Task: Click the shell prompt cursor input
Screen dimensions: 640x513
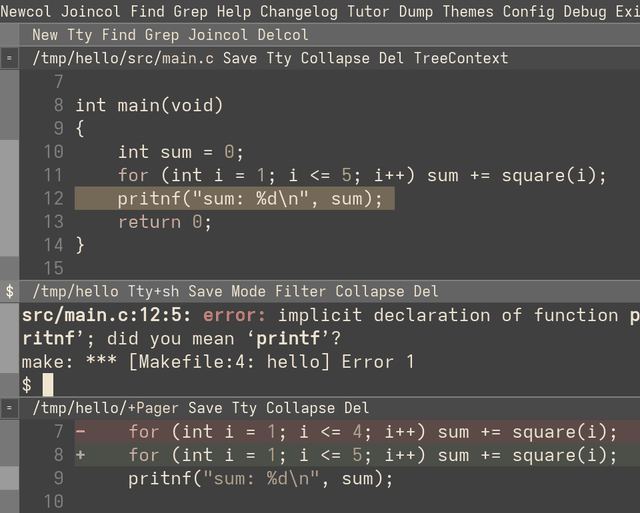Action: pos(48,385)
